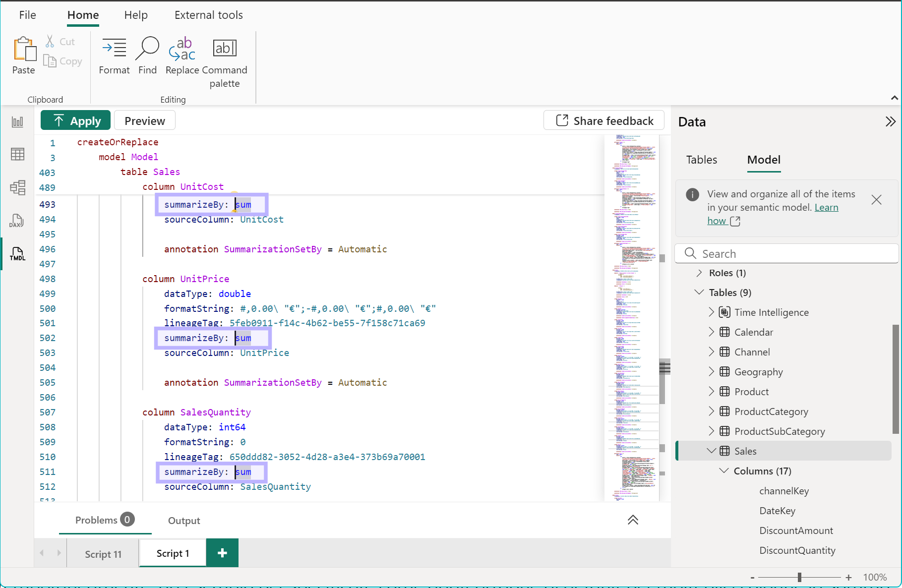Click the ProductSubCategory table icon
902x588 pixels.
tap(724, 431)
